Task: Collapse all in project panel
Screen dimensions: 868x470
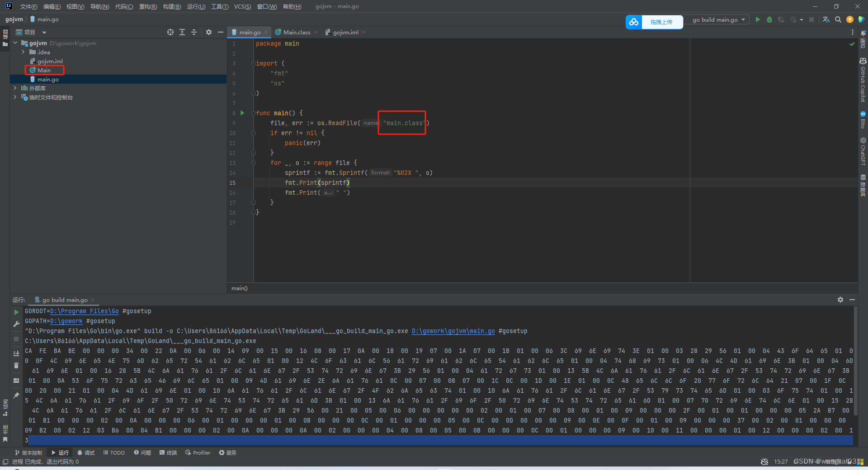Action: pyautogui.click(x=194, y=32)
